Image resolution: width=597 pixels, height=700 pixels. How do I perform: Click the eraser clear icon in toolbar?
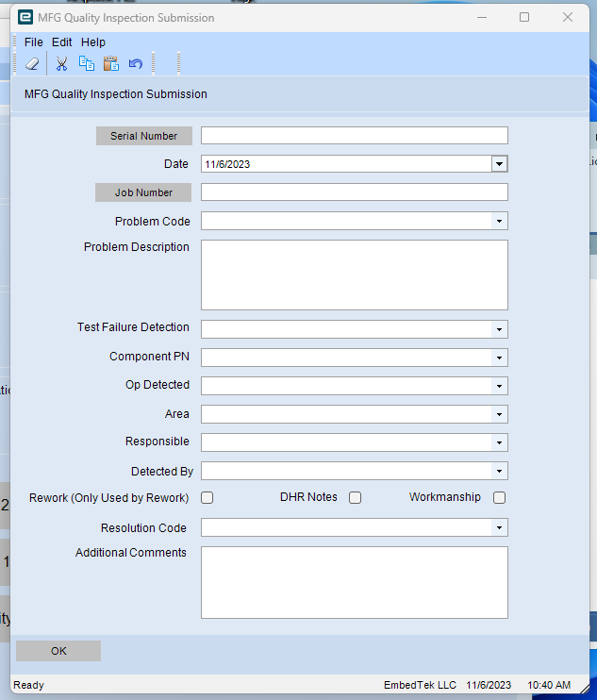(x=32, y=64)
